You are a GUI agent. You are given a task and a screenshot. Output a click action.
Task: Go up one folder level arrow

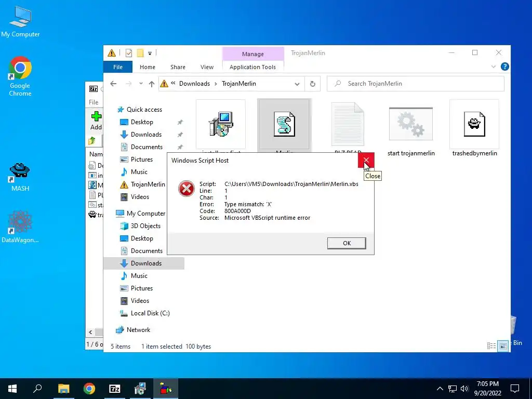(152, 84)
